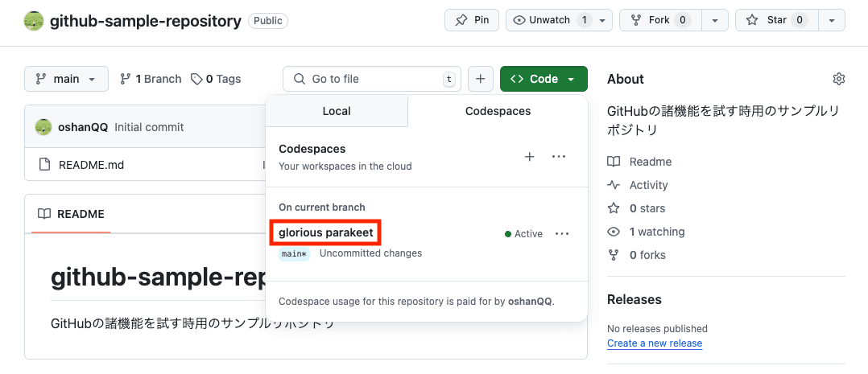Click the watching eye icon in About
The width and height of the screenshot is (868, 374).
(x=614, y=232)
